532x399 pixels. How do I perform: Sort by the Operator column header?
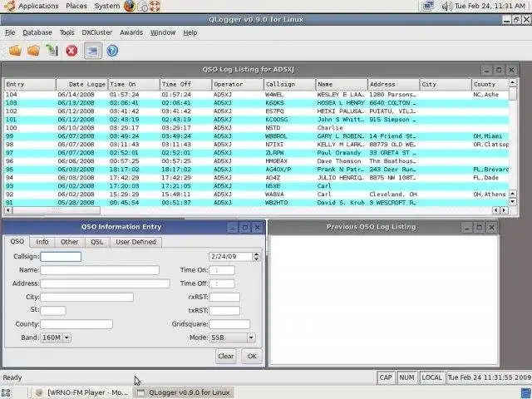coord(238,84)
